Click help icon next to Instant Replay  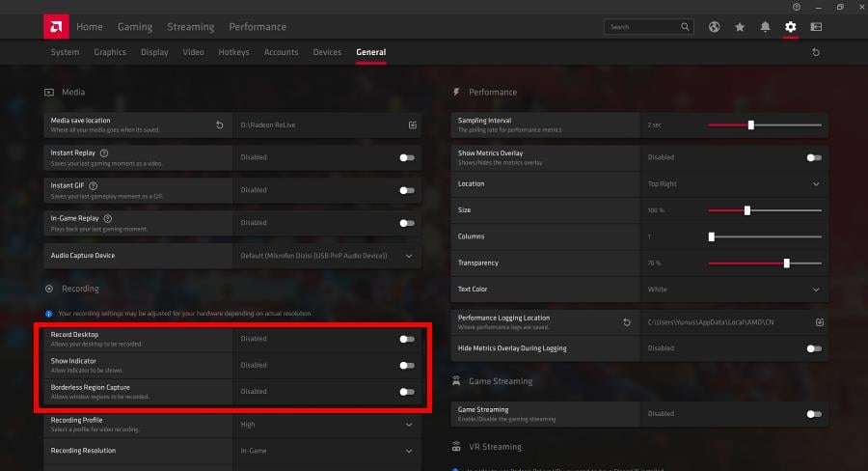click(x=104, y=152)
